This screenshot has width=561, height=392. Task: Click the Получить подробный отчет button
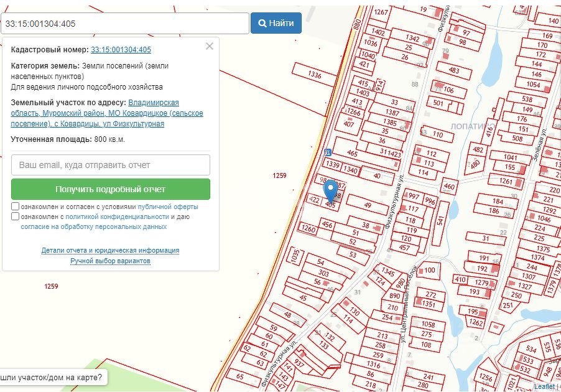point(110,189)
